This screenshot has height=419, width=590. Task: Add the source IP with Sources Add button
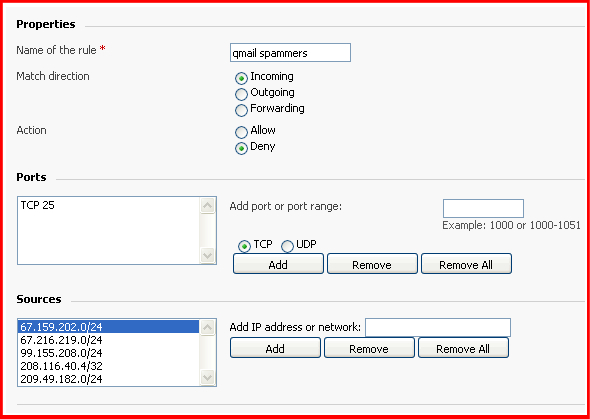coord(275,348)
